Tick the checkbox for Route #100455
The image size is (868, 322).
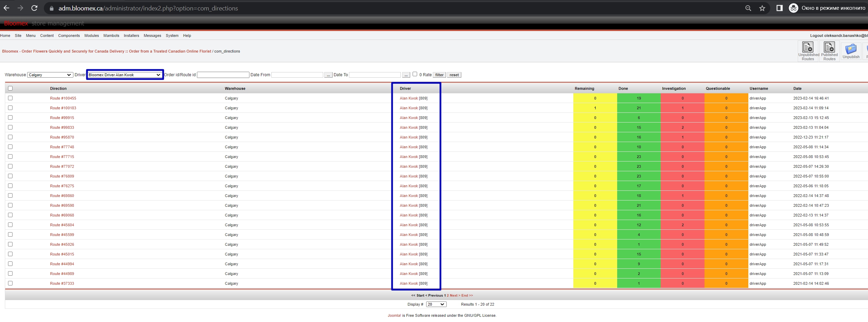[10, 98]
